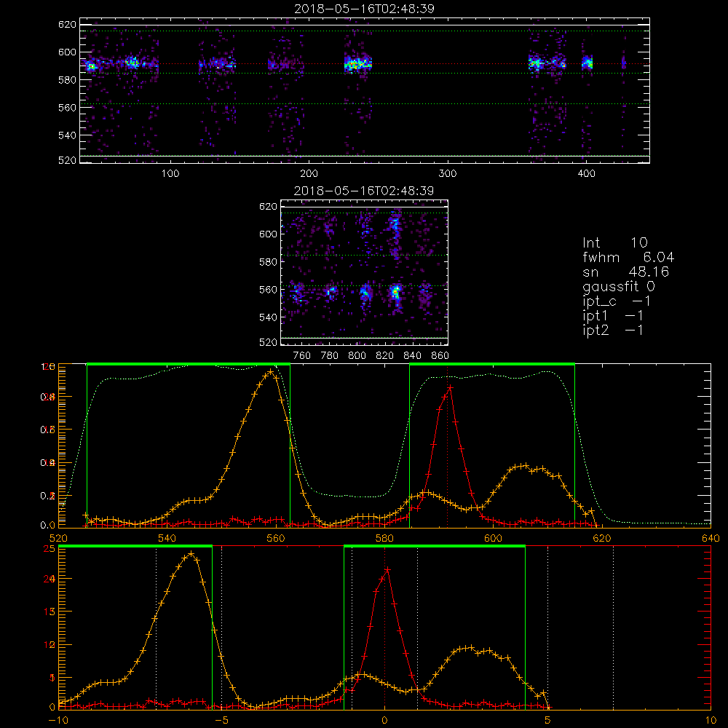728x728 pixels.
Task: Click the bright cluster near x=400 in top image
Action: 587,63
